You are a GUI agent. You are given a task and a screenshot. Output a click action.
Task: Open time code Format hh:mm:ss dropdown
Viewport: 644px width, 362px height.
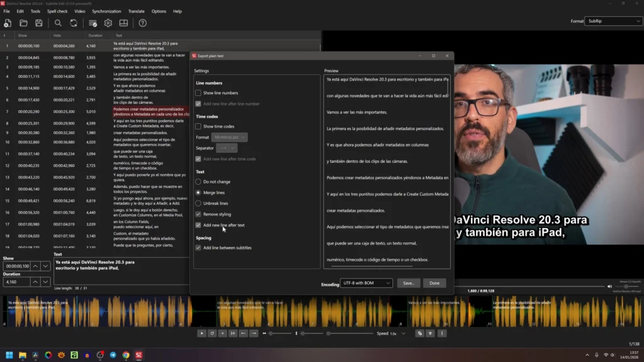coord(229,137)
